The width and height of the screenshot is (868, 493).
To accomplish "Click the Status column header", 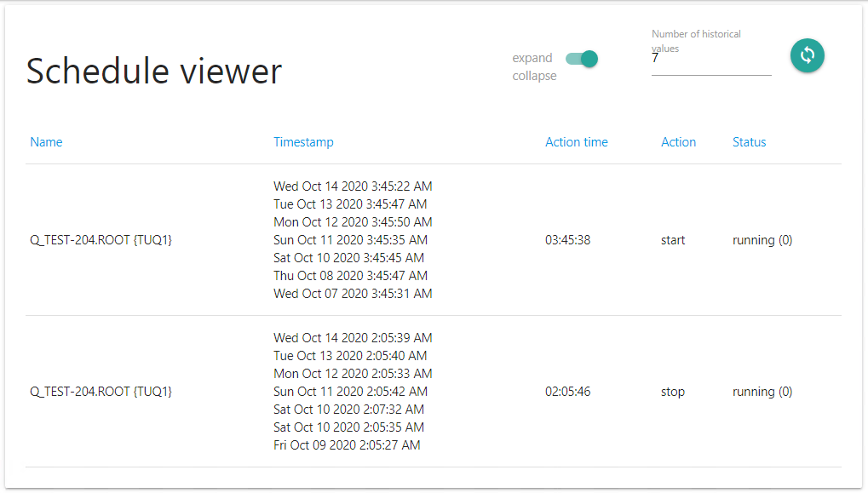I will pyautogui.click(x=749, y=142).
